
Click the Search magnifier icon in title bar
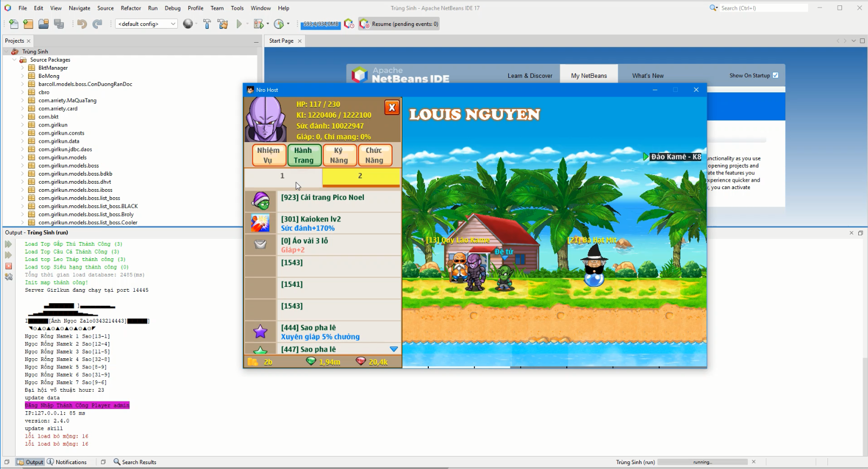click(x=713, y=8)
